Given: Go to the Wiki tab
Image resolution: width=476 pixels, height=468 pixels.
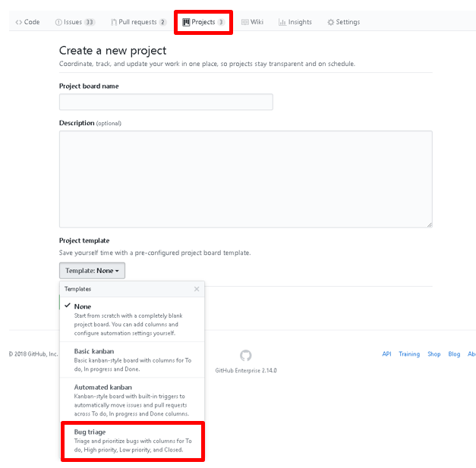Looking at the screenshot, I should point(252,22).
